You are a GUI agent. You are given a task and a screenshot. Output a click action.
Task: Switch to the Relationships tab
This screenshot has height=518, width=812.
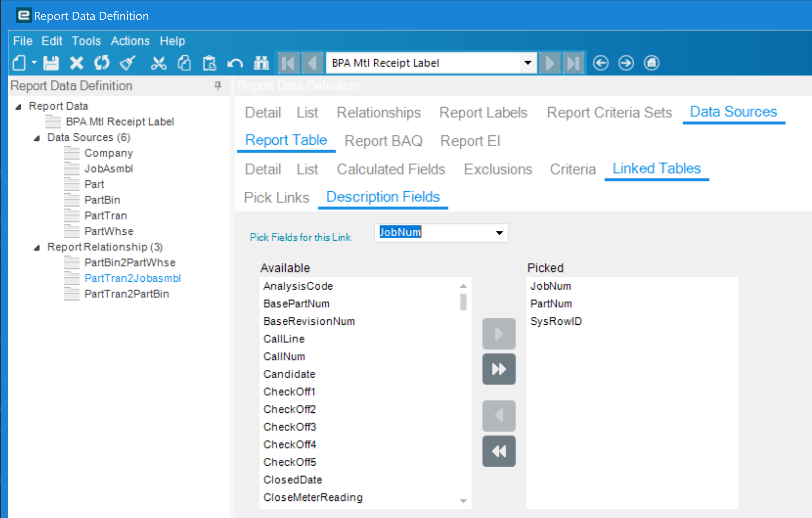pyautogui.click(x=379, y=113)
